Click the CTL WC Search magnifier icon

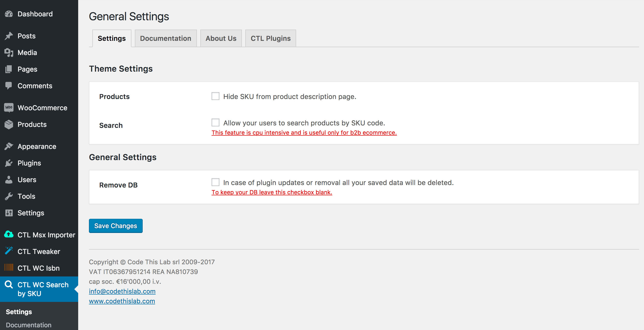click(x=9, y=285)
